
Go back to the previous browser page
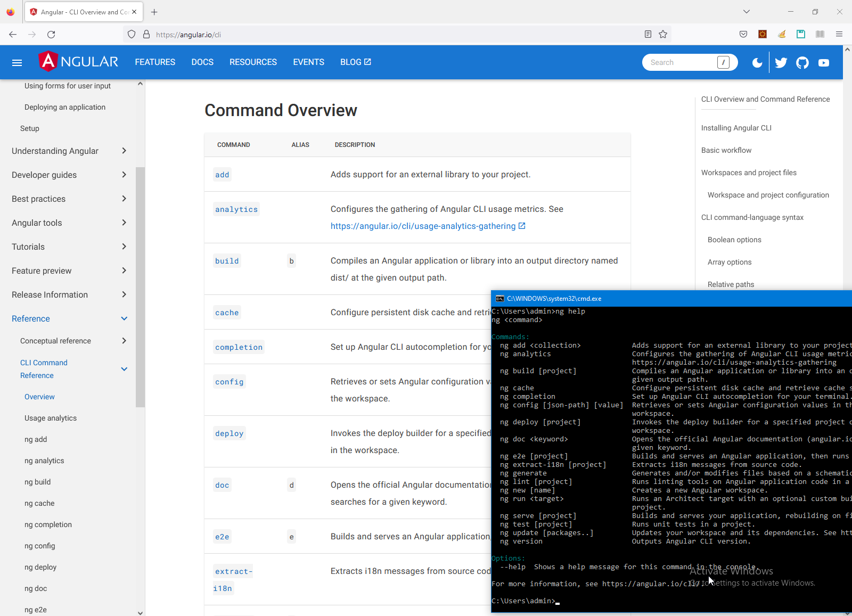[13, 35]
